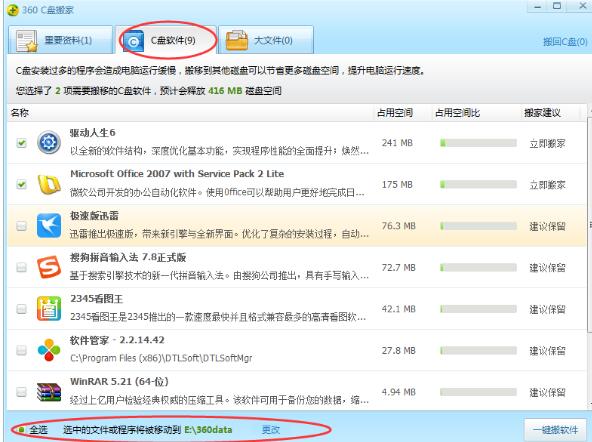592x442 pixels.
Task: Click 建议保留 for WinRAR 5.21
Action: (x=547, y=393)
